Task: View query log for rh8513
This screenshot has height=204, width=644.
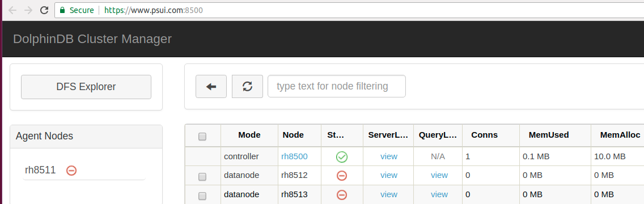Action: point(439,194)
